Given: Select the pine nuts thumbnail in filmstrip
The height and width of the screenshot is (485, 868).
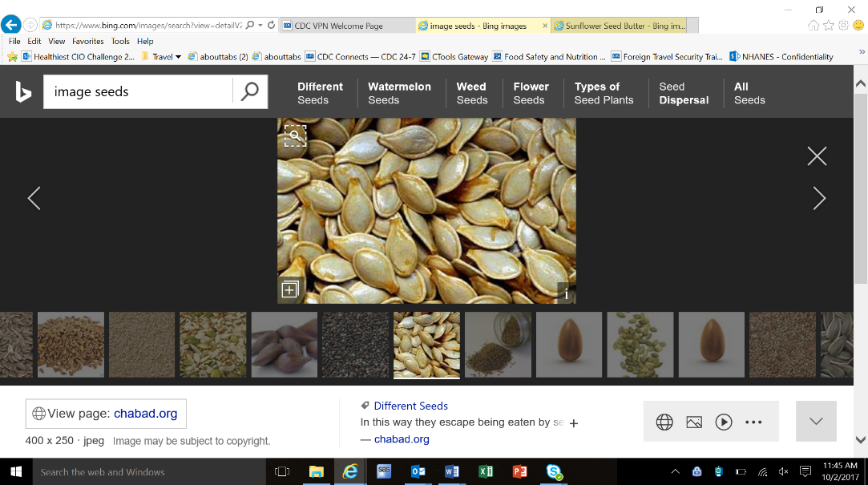Looking at the screenshot, I should pos(285,345).
